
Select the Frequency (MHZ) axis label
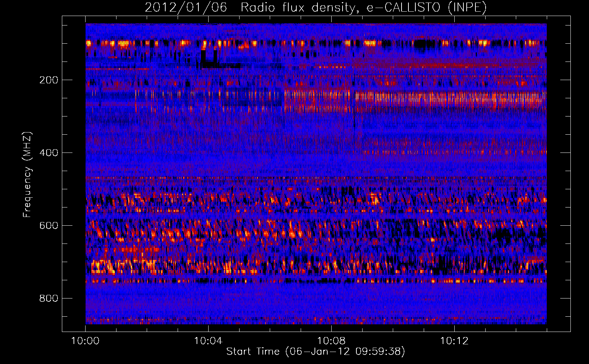tap(27, 175)
